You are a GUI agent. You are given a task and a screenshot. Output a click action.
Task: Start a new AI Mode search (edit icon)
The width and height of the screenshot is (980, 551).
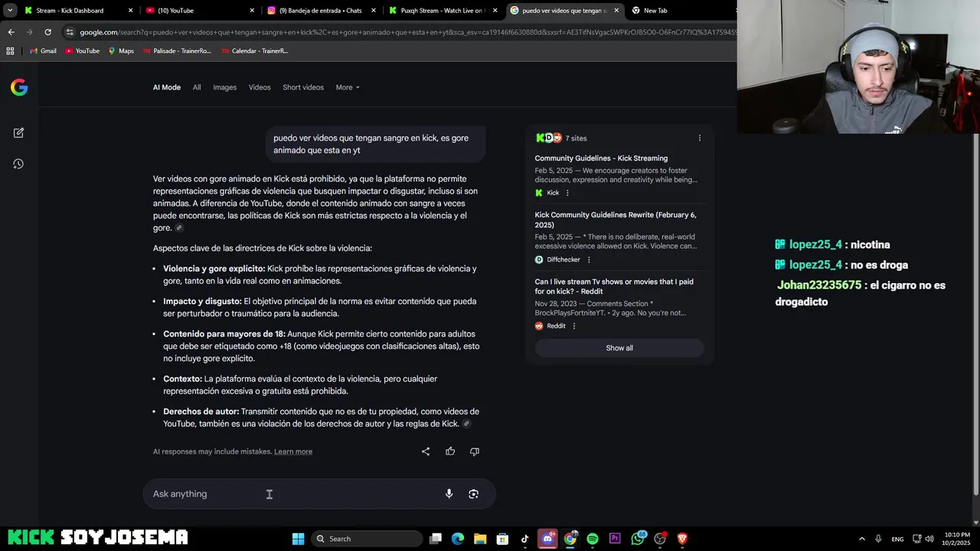[x=18, y=132]
